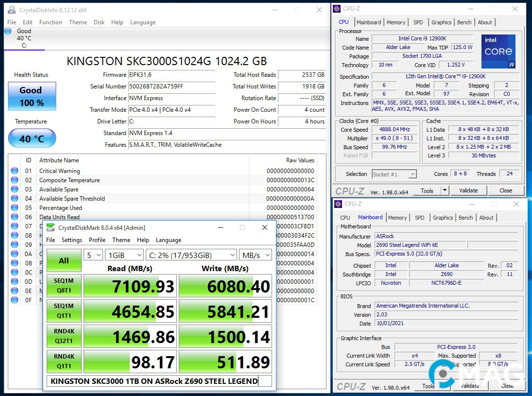532x396 pixels.
Task: Switch to the Memory tab in top CPU-Z
Action: tap(396, 22)
